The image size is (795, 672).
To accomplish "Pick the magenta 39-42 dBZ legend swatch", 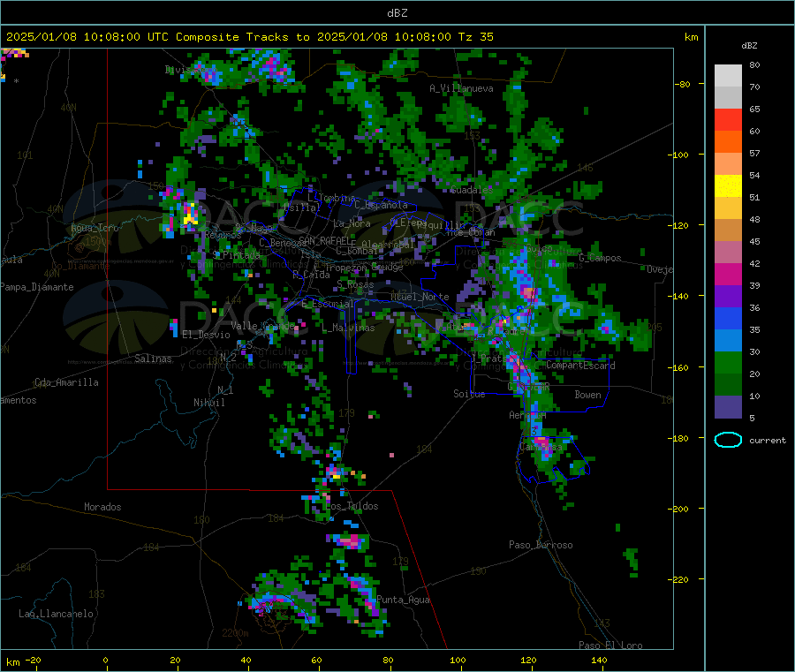I will [x=728, y=274].
